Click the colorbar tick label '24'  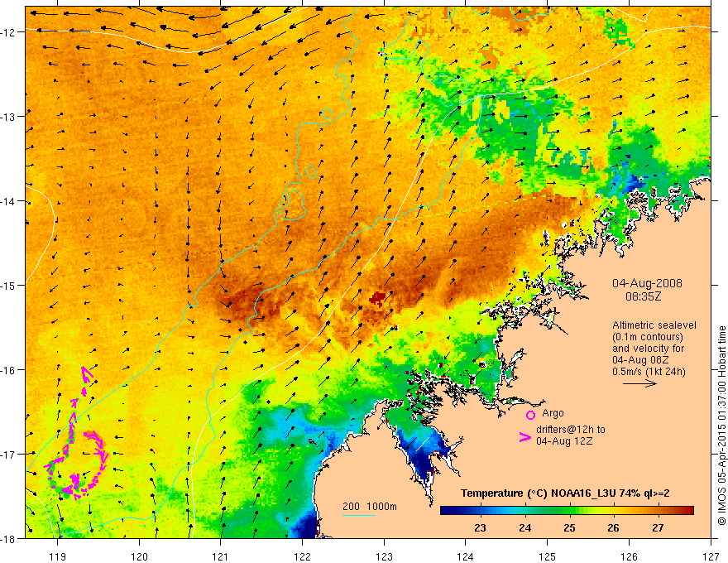coord(524,527)
